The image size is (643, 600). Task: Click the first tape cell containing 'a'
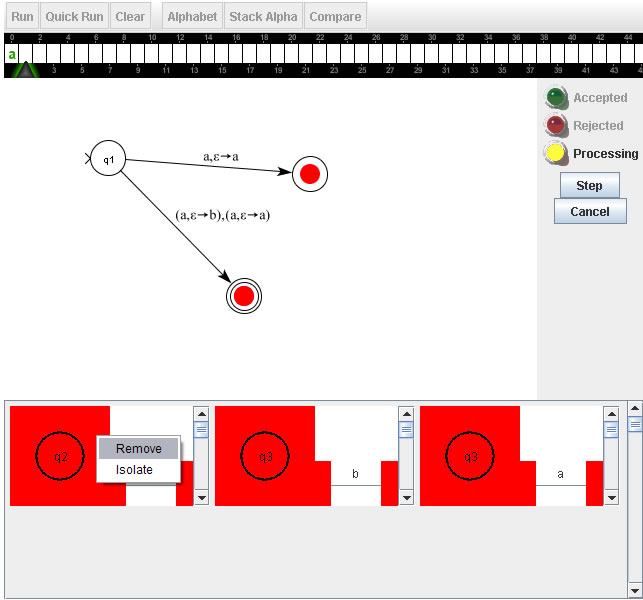[12, 55]
